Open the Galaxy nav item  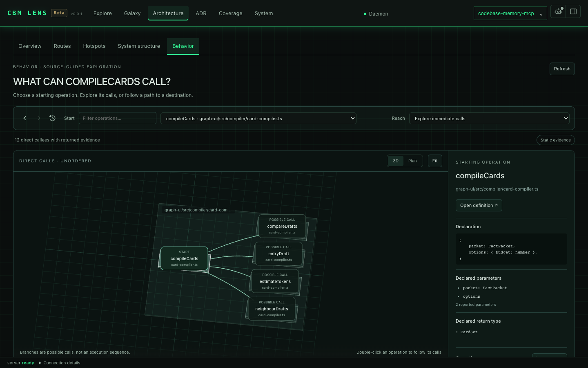[x=132, y=13]
